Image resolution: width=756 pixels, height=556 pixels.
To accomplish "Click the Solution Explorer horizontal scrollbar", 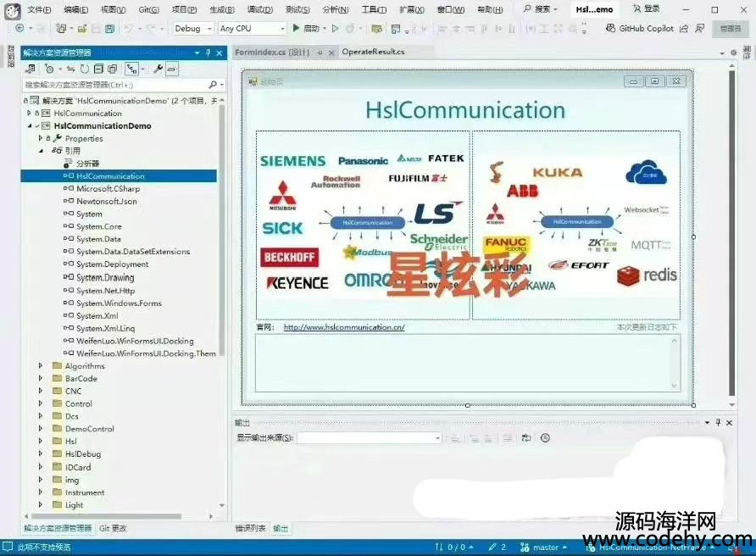I will tap(106, 516).
